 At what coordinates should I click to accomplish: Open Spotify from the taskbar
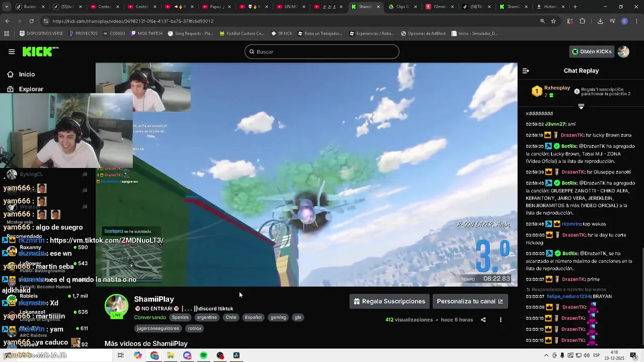tap(203, 355)
